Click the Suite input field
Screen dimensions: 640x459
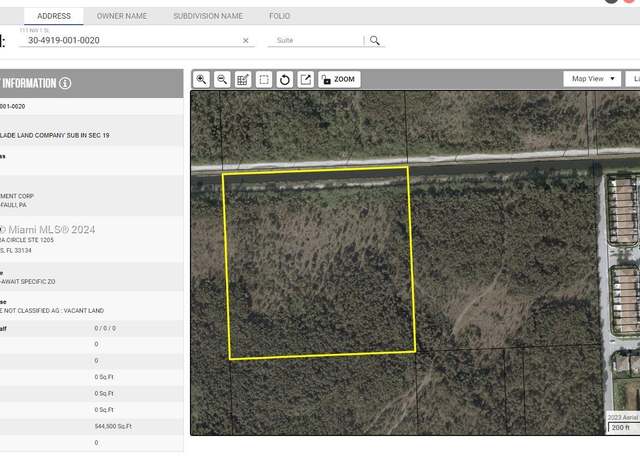click(x=315, y=40)
